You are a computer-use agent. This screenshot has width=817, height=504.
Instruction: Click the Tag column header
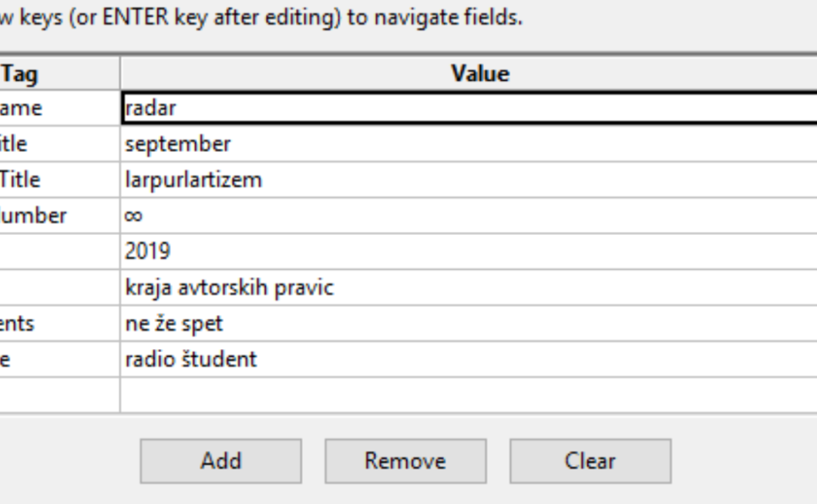click(59, 74)
